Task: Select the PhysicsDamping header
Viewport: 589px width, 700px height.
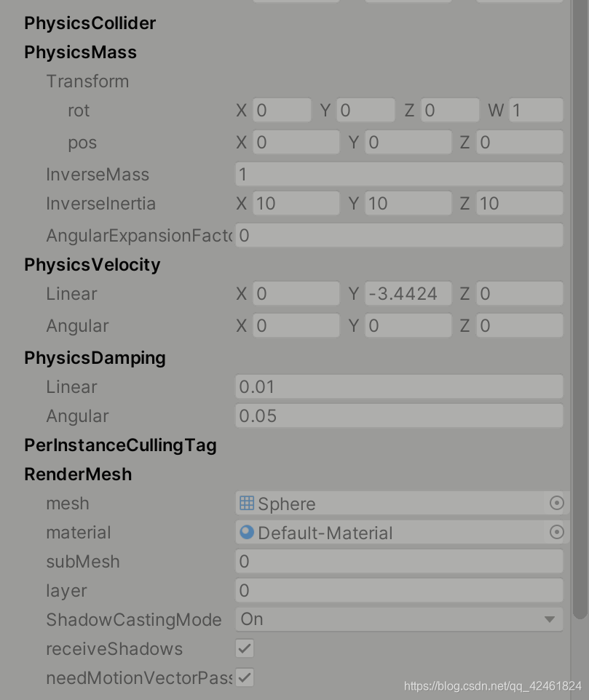Action: pyautogui.click(x=95, y=357)
